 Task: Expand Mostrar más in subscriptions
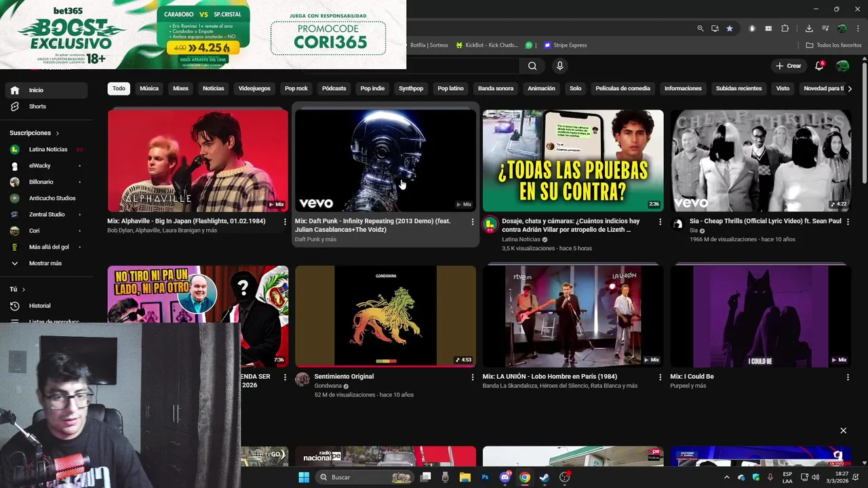(x=45, y=263)
